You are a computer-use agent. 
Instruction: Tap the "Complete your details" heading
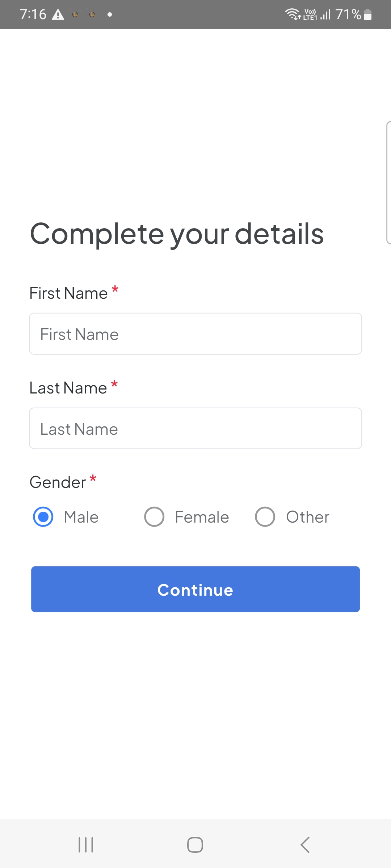coord(177,234)
